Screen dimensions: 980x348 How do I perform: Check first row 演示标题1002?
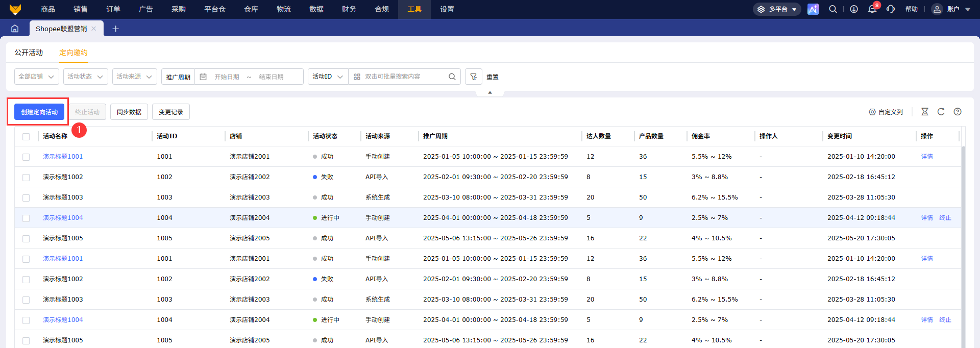pyautogui.click(x=26, y=177)
